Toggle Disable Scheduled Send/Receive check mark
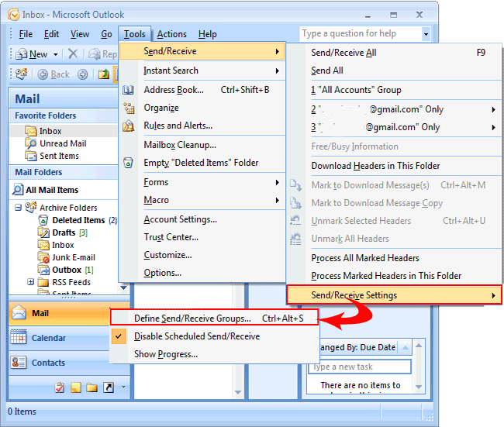Screen dimensions: 504x427 pos(119,336)
